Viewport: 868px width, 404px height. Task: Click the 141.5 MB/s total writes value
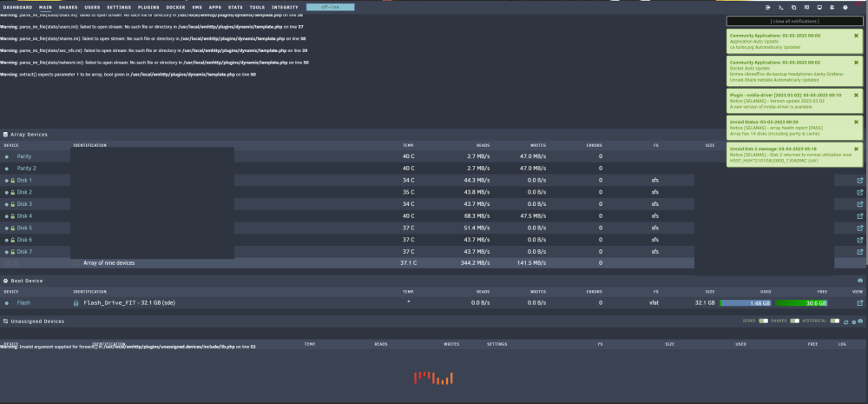point(531,263)
